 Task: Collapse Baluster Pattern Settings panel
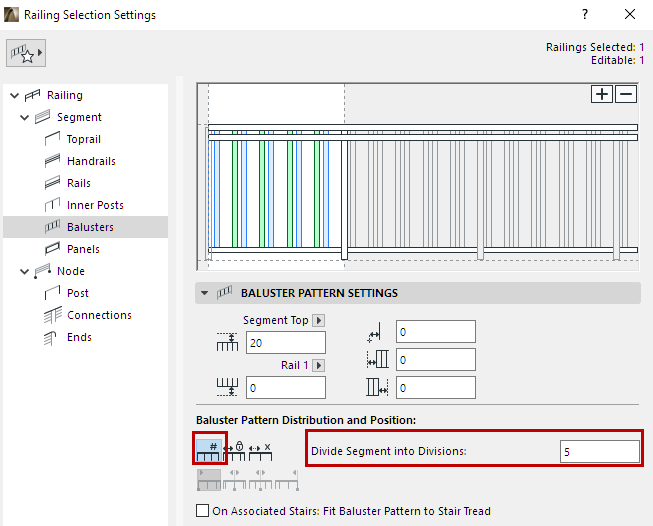tap(204, 293)
